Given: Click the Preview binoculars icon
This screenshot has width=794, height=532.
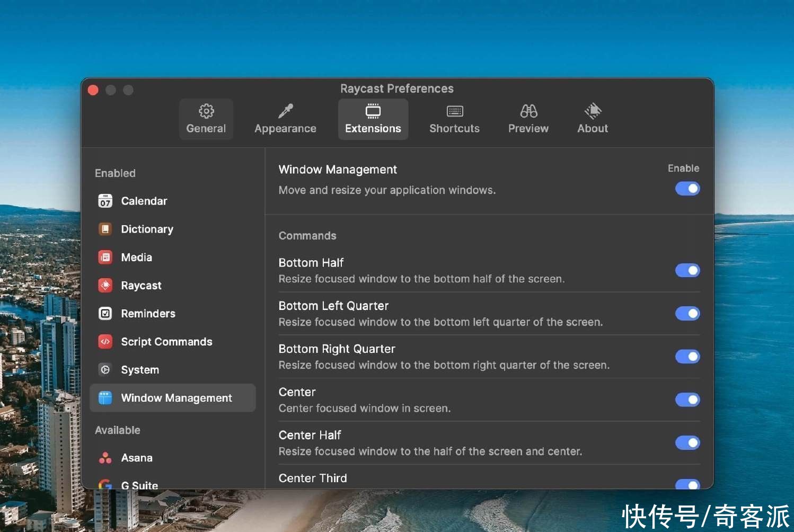Looking at the screenshot, I should [528, 111].
